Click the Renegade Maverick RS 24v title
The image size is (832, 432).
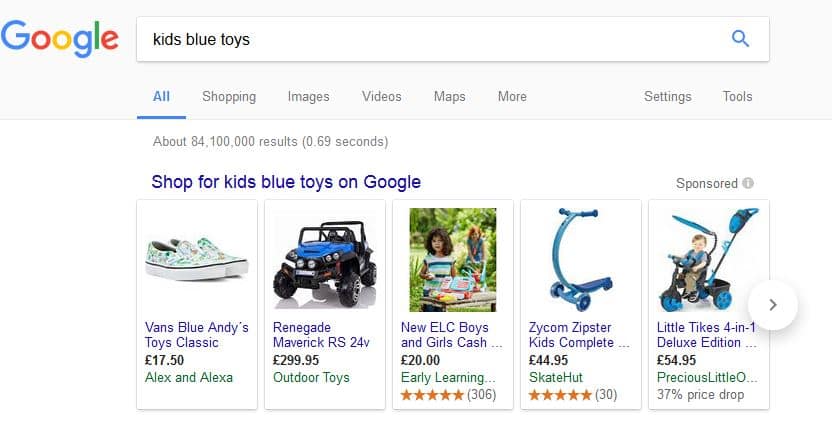320,334
